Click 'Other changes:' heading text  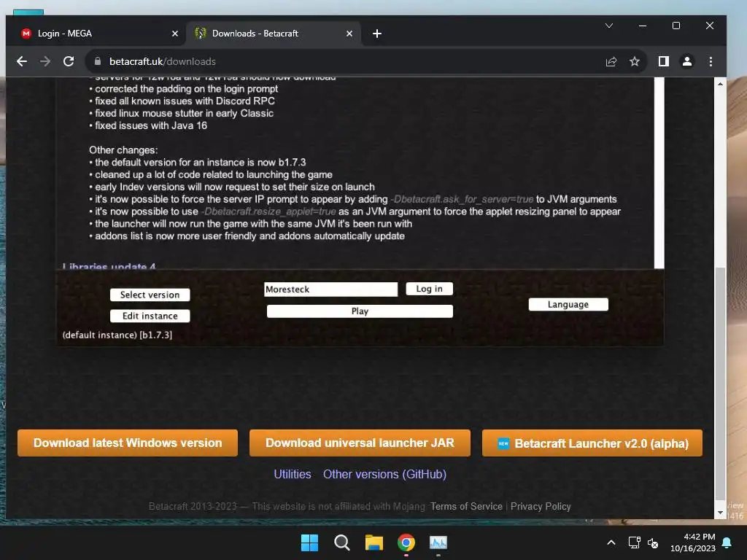point(123,150)
